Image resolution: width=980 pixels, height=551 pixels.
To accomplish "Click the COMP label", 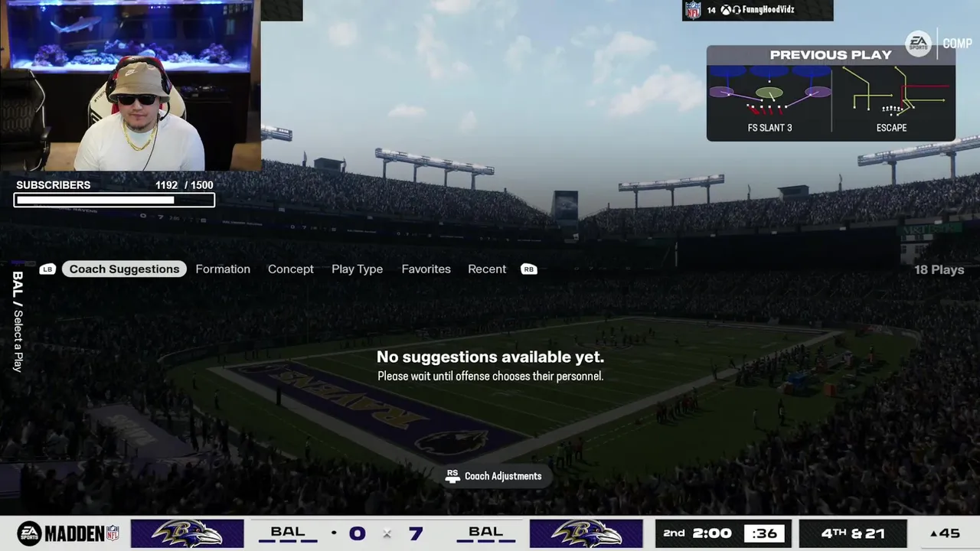I will pyautogui.click(x=957, y=44).
